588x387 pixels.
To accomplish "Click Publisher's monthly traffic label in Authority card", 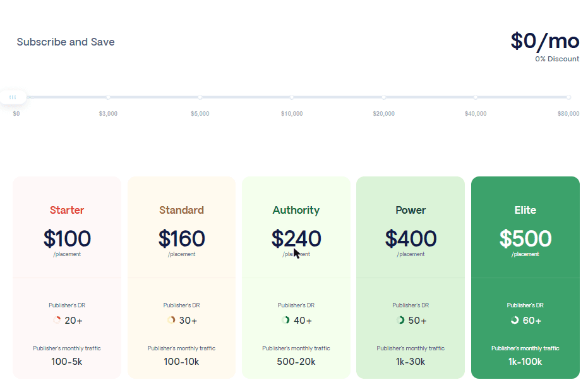I will point(296,348).
